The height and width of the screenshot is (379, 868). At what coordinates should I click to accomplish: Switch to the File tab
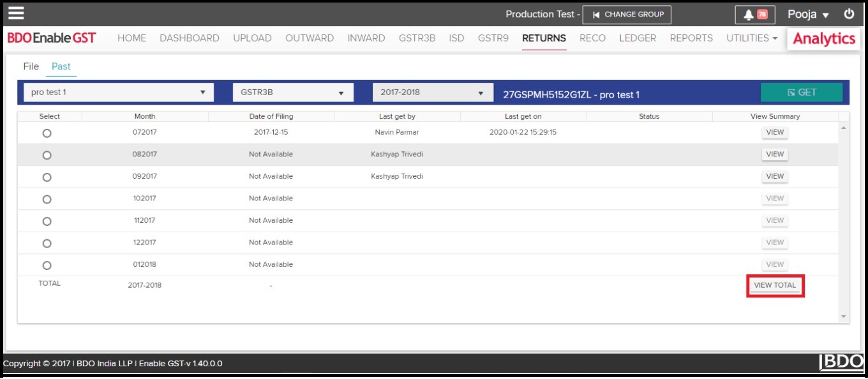(x=31, y=66)
